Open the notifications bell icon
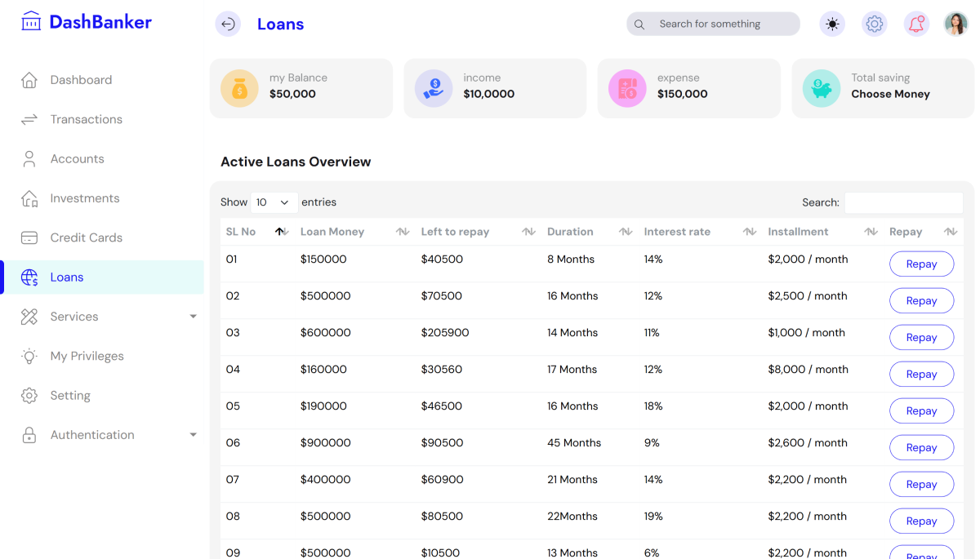 pyautogui.click(x=916, y=24)
